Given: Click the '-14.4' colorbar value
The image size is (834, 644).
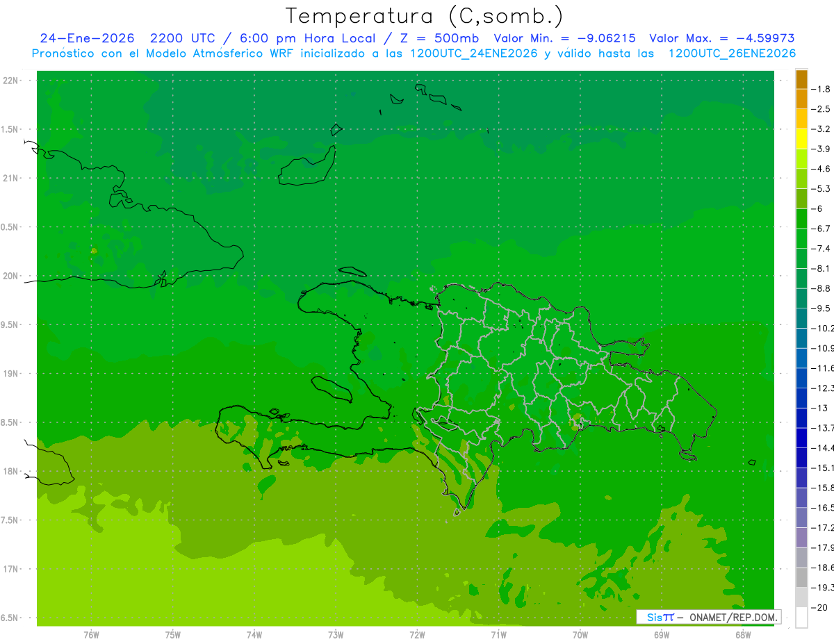Looking at the screenshot, I should [822, 448].
